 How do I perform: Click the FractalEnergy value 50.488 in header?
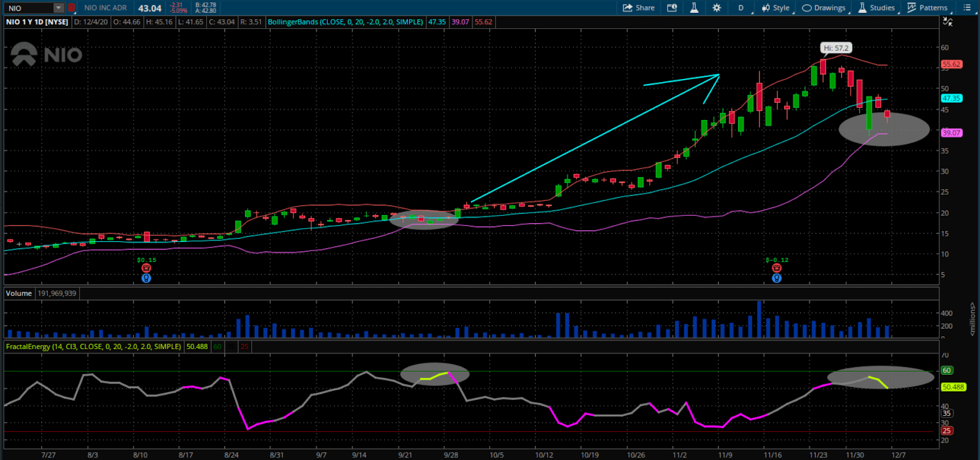tap(197, 347)
